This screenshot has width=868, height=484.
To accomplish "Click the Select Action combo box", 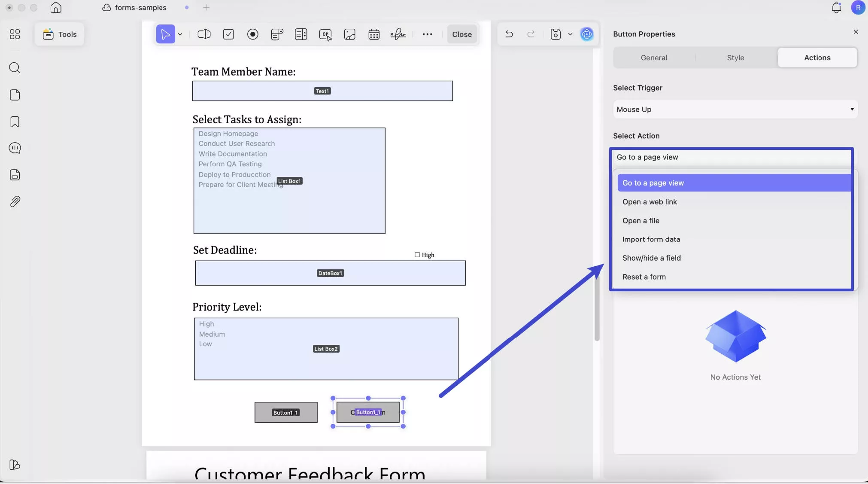I will coord(731,157).
